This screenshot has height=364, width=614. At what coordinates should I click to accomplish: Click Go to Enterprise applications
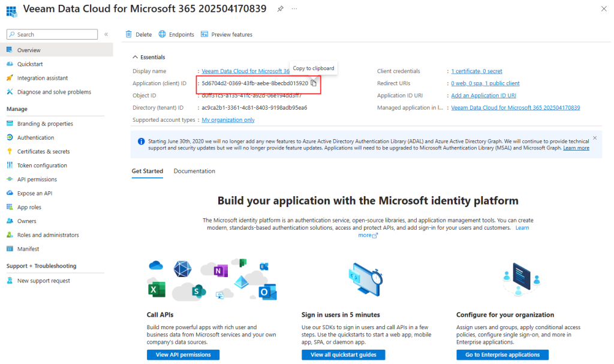pyautogui.click(x=502, y=354)
